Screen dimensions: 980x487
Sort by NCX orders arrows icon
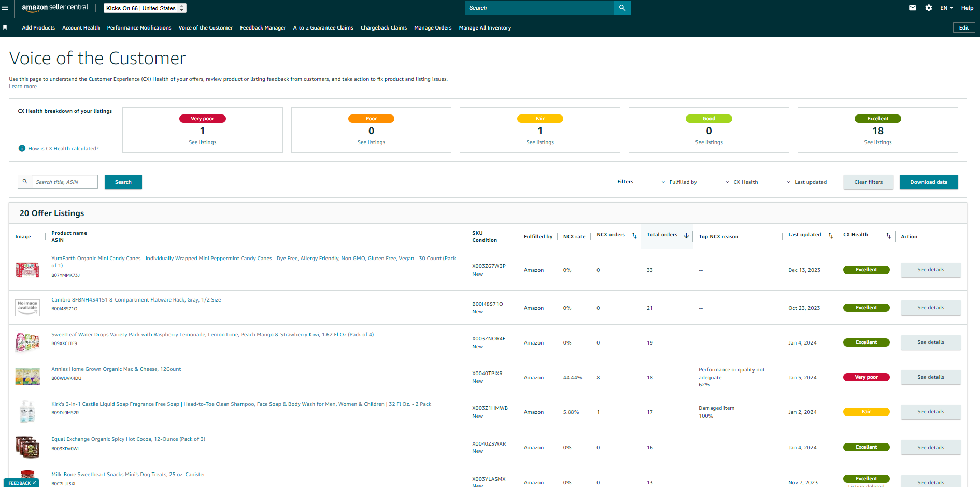pyautogui.click(x=634, y=236)
